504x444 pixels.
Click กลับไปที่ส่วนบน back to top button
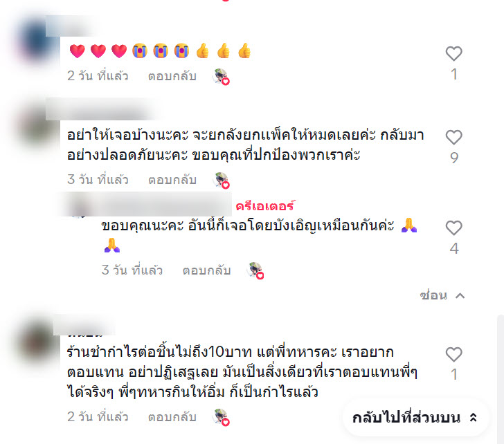click(x=415, y=418)
